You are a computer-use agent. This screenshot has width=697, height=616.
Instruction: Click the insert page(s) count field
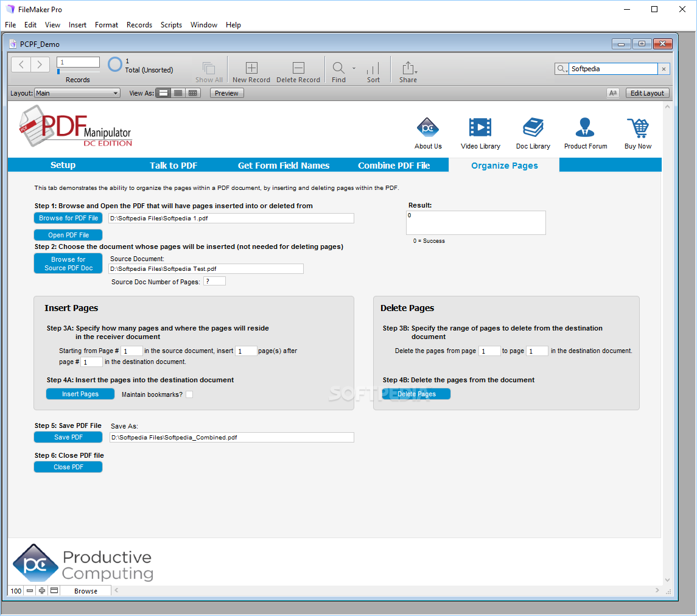[246, 351]
